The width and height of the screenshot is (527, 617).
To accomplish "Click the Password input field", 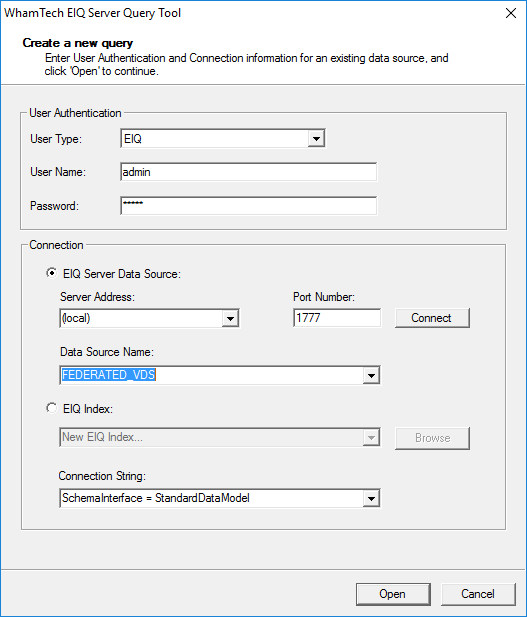I will point(249,206).
